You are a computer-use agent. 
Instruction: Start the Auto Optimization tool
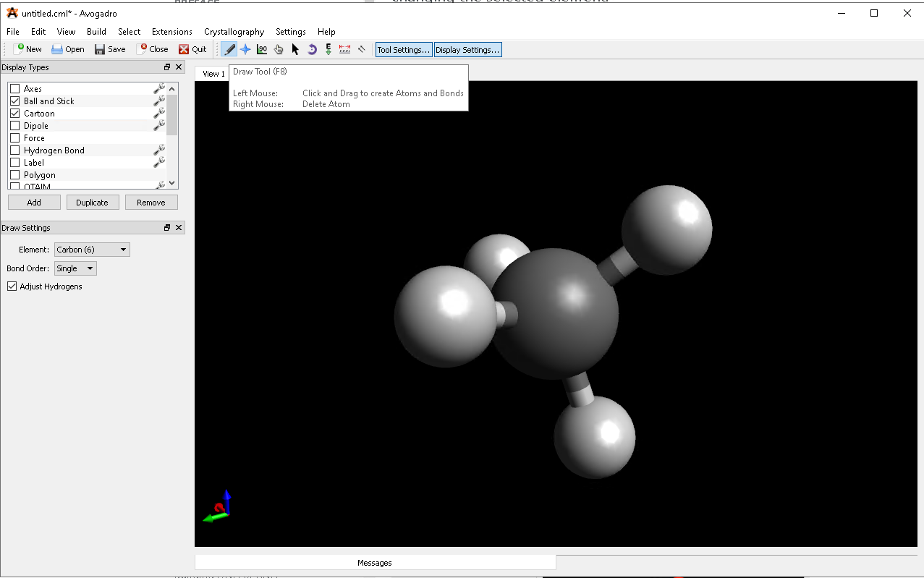(329, 49)
